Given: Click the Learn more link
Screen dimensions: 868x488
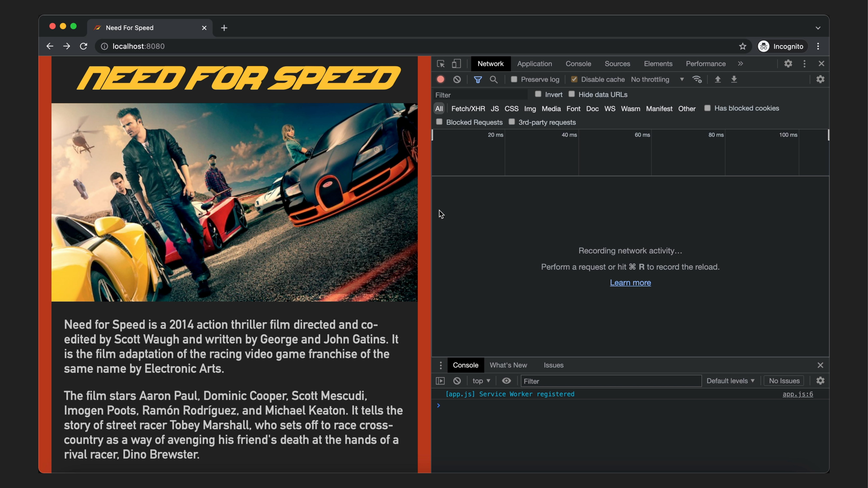Looking at the screenshot, I should (630, 283).
